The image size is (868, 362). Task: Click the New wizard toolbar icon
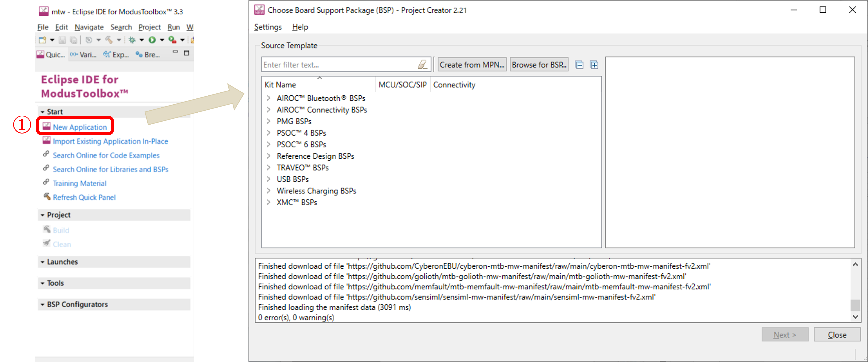43,40
